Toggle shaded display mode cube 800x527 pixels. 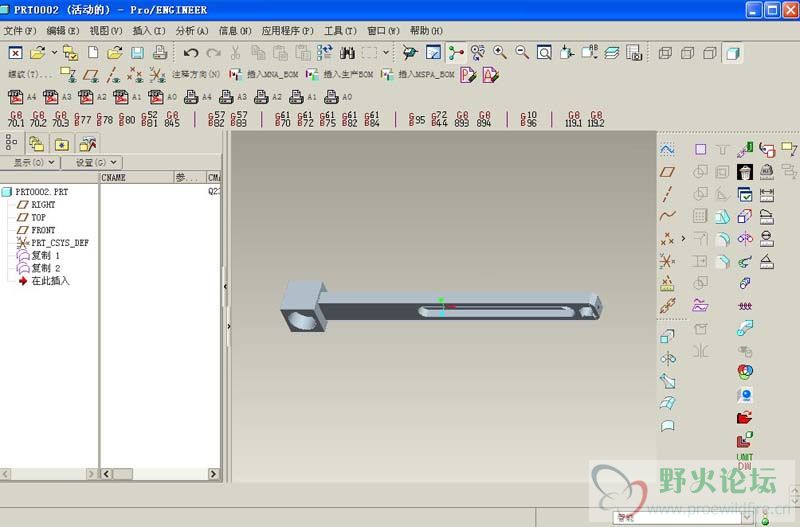pos(733,53)
